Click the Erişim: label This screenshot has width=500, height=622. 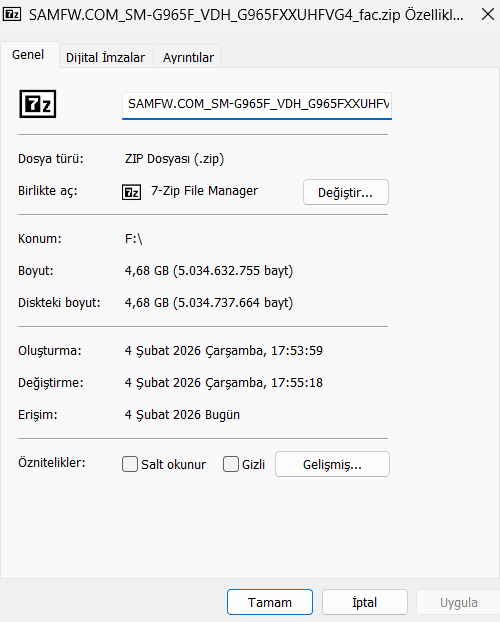point(38,415)
